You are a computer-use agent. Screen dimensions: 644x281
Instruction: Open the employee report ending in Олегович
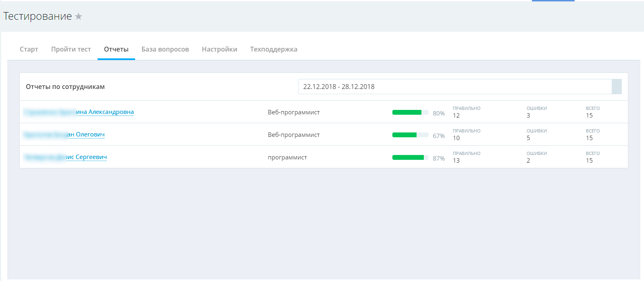86,134
